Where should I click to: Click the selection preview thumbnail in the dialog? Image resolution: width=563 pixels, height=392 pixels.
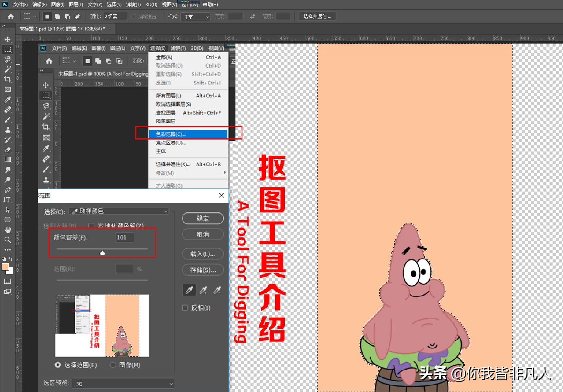pos(102,326)
